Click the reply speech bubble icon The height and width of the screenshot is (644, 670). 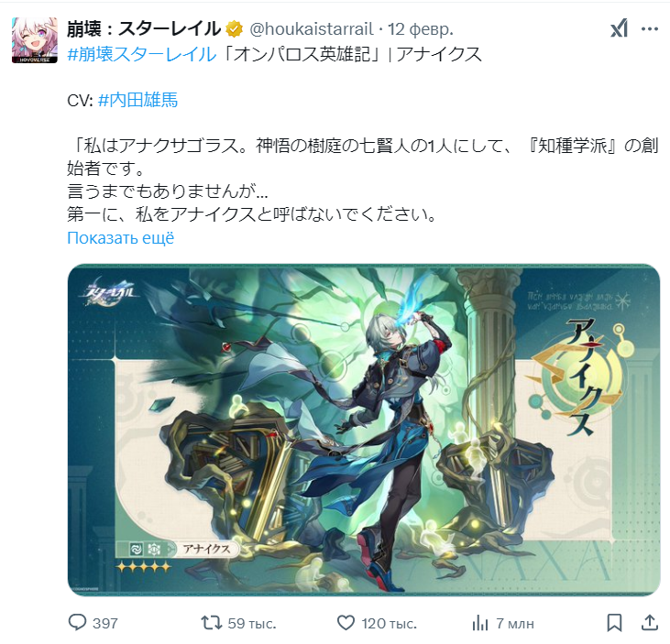[77, 622]
